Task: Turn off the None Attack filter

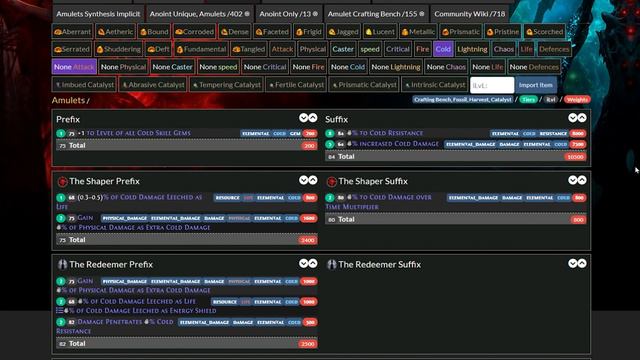Action: [x=74, y=67]
